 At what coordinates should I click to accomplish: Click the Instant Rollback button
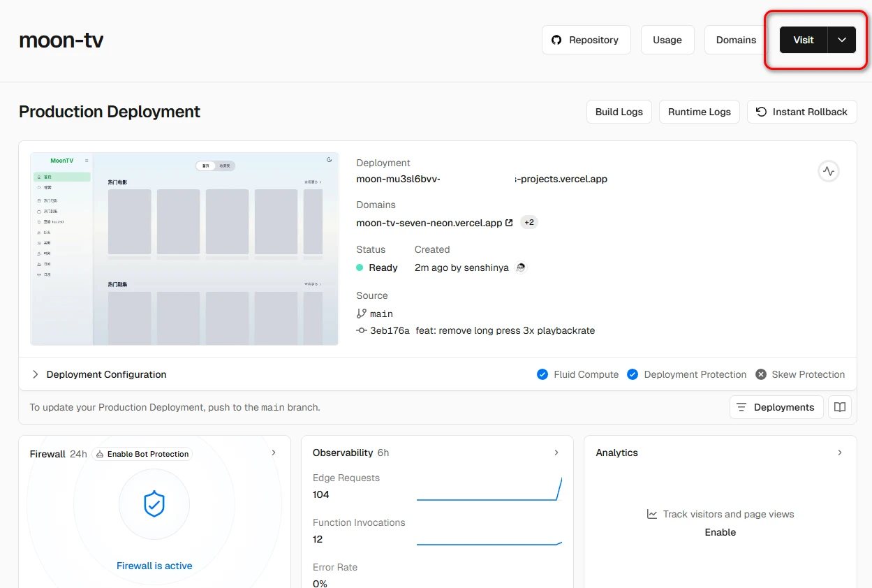(801, 112)
